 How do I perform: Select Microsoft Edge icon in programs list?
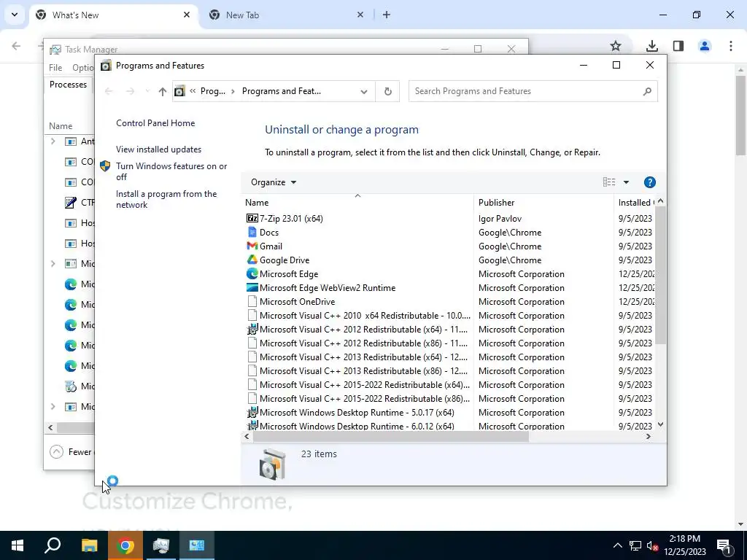coord(252,274)
